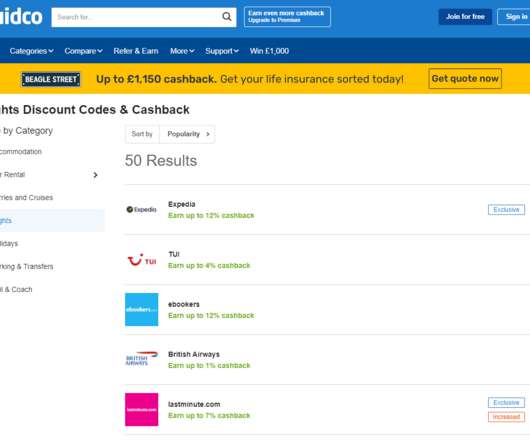530x442 pixels.
Task: Click Earn up to 7% cashback
Action: 209,416
